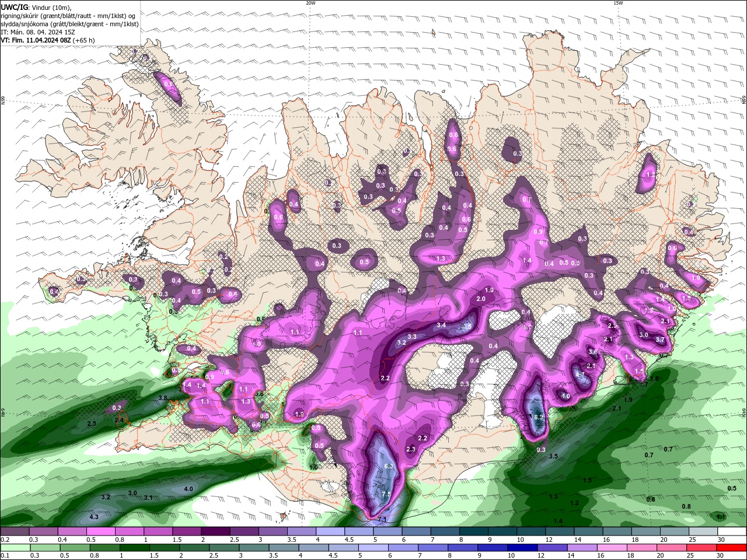Click the 2.0 value north of the glacier
The height and width of the screenshot is (560, 747).
point(481,299)
